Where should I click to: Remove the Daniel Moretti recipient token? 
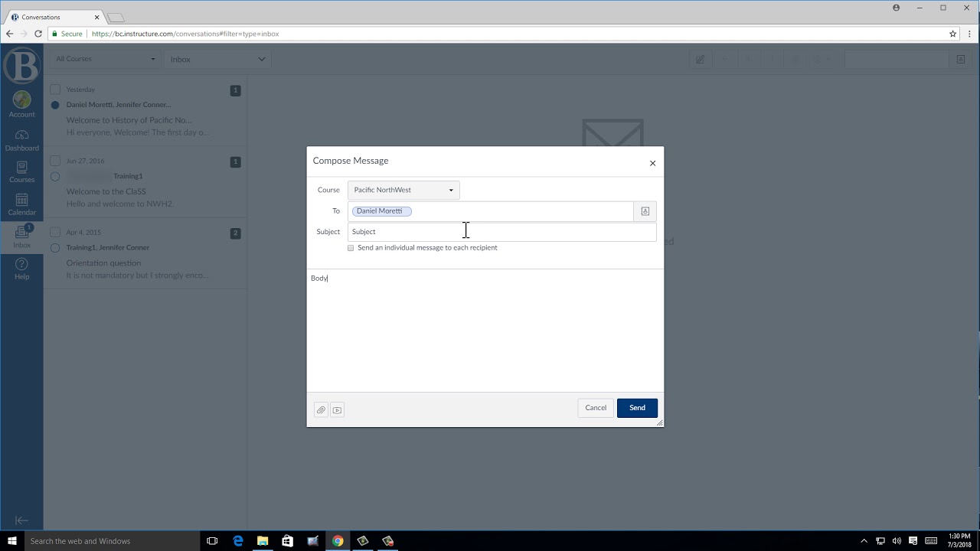pyautogui.click(x=382, y=211)
